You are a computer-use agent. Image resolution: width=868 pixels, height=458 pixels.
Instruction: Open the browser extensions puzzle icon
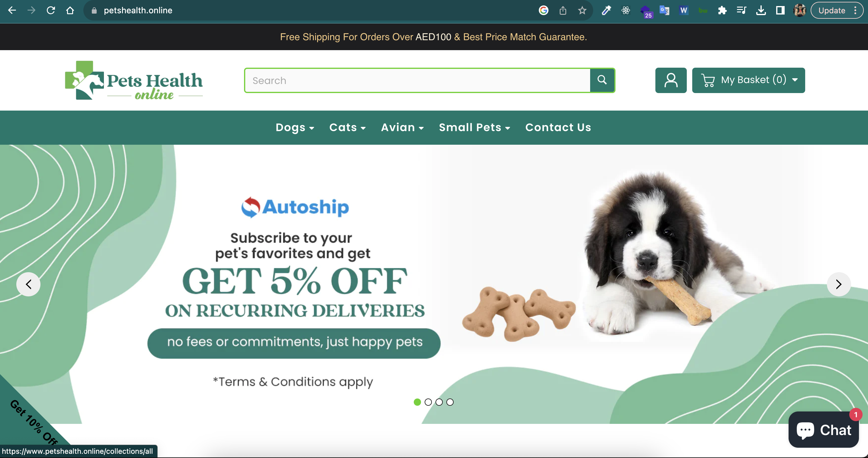pyautogui.click(x=722, y=11)
